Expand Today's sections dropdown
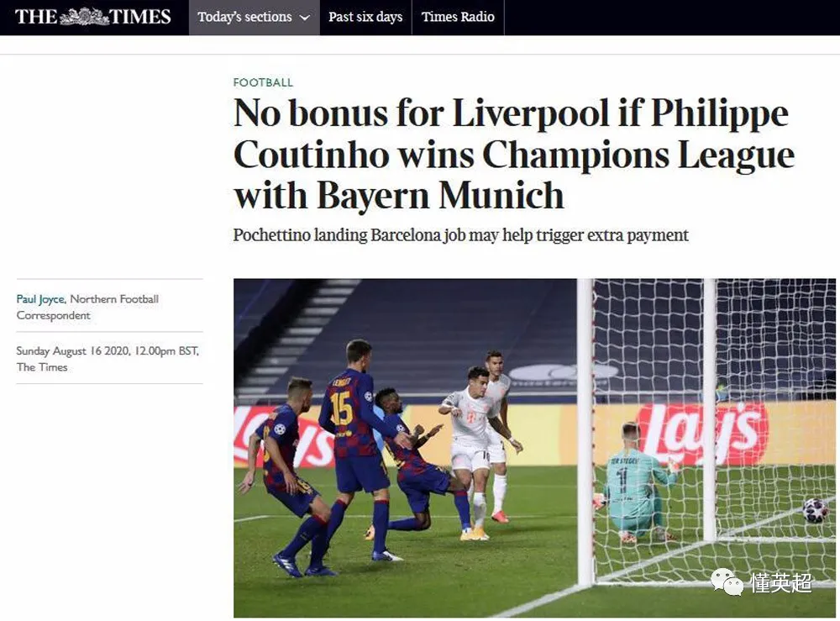 [x=254, y=17]
